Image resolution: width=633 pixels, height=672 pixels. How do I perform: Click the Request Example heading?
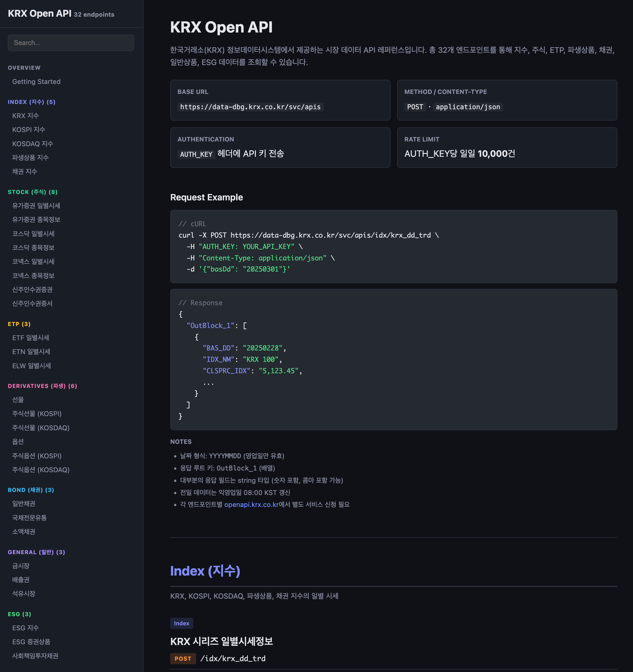coord(206,197)
